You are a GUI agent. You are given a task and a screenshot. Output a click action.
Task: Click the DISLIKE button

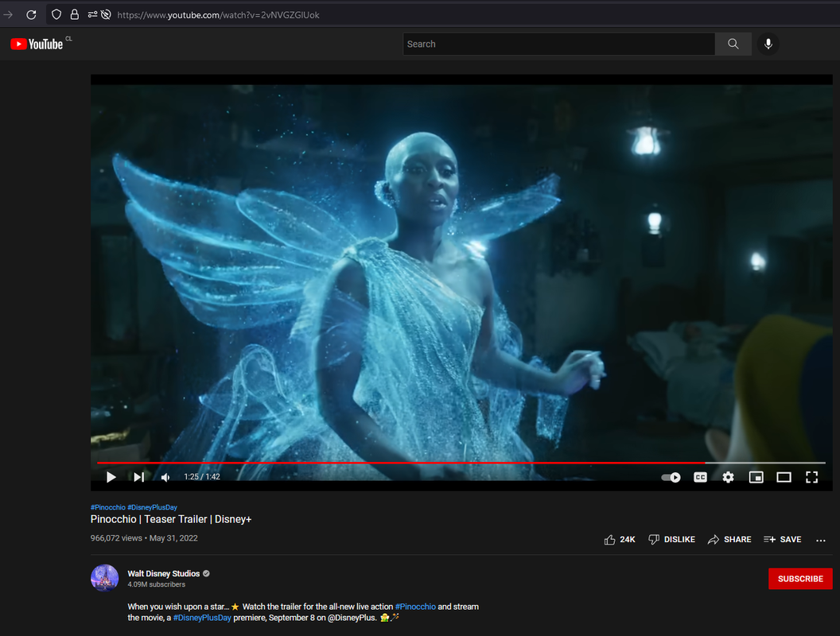(x=672, y=540)
